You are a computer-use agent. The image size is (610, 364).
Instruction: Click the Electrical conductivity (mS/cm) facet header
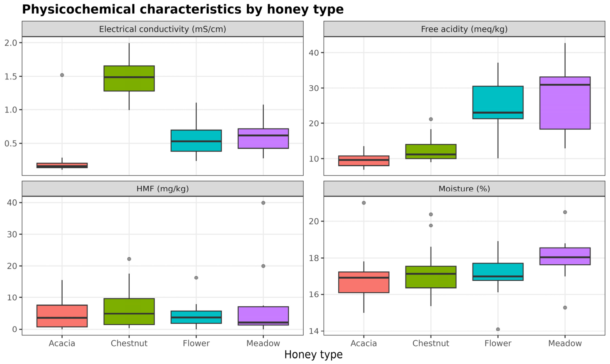[162, 29]
